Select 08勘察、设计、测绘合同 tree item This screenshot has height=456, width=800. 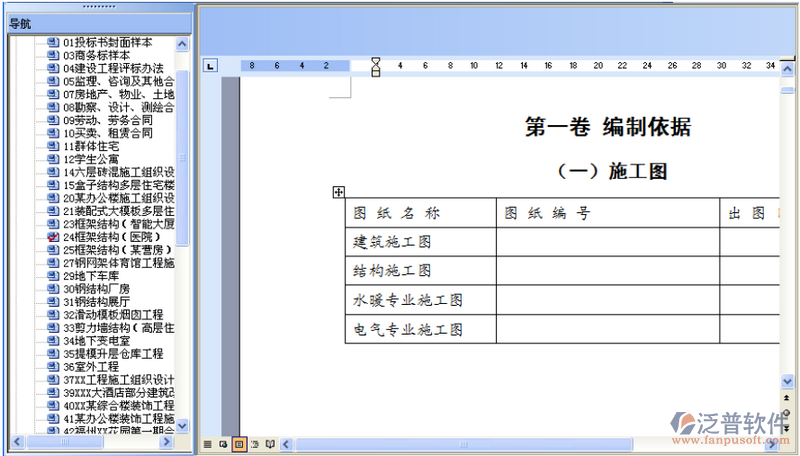point(118,107)
